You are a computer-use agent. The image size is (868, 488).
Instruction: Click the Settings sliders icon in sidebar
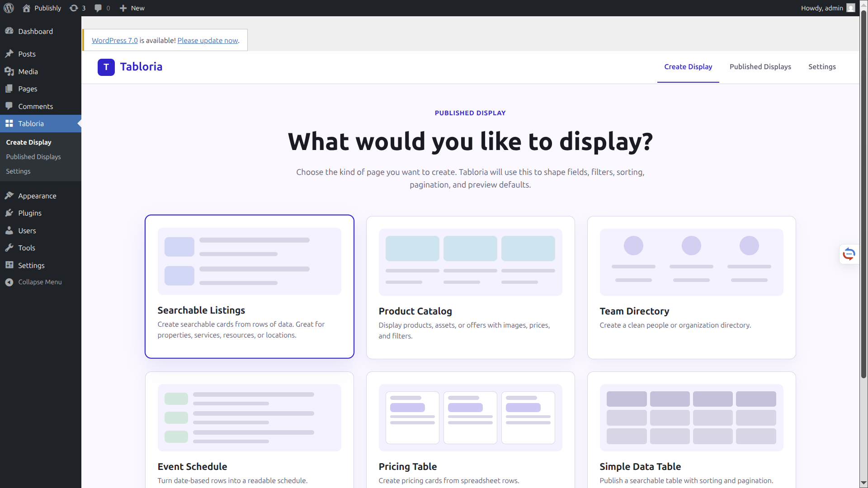[9, 265]
